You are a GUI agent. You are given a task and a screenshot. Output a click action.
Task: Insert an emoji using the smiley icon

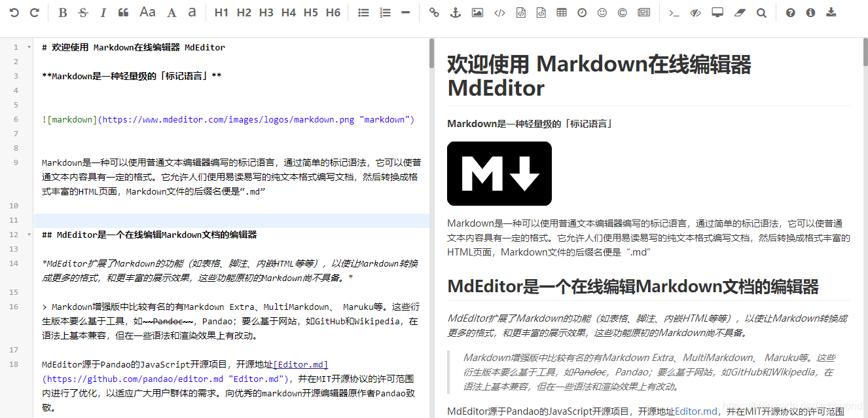(602, 12)
